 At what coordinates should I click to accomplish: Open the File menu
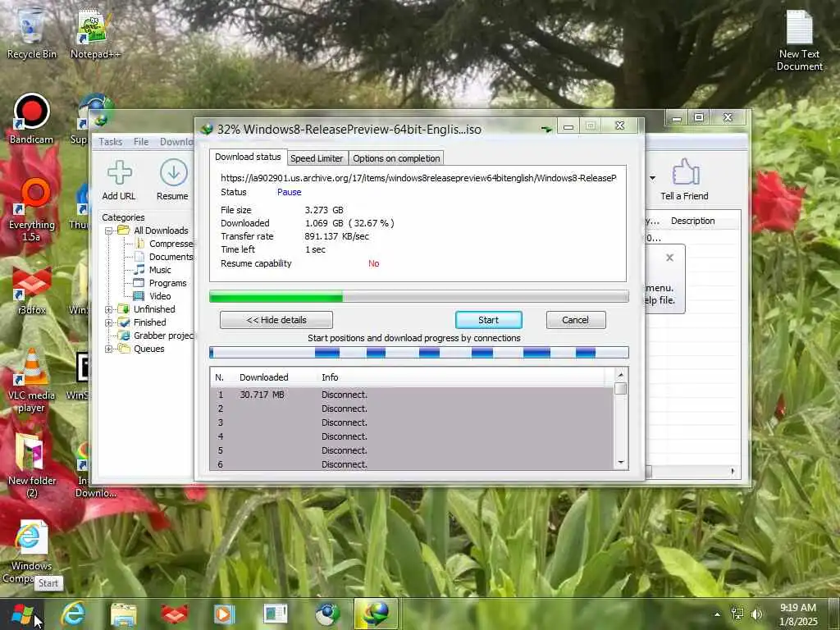(141, 141)
